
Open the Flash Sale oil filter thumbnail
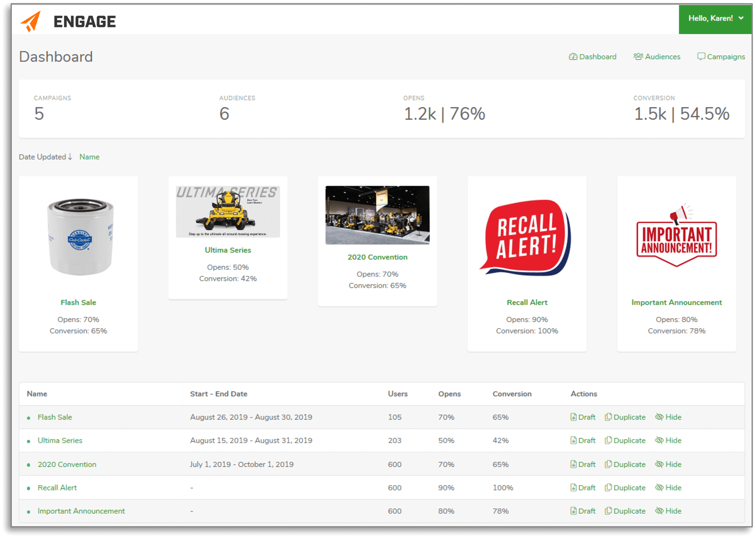click(80, 237)
